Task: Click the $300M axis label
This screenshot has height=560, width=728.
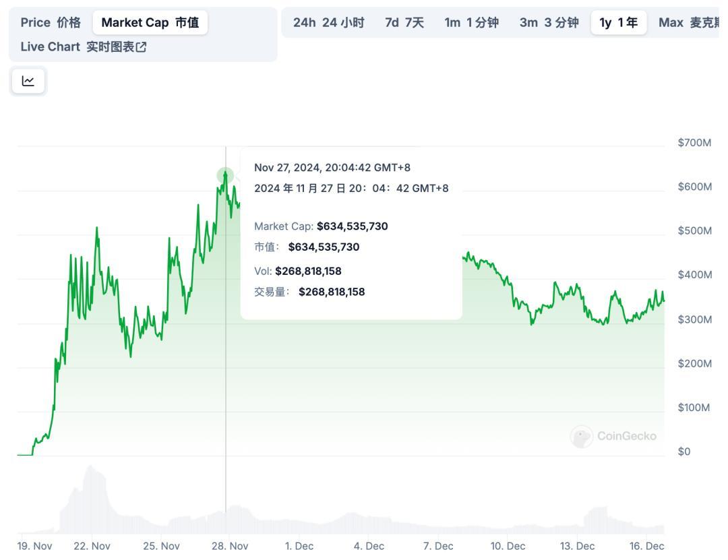Action: point(695,319)
